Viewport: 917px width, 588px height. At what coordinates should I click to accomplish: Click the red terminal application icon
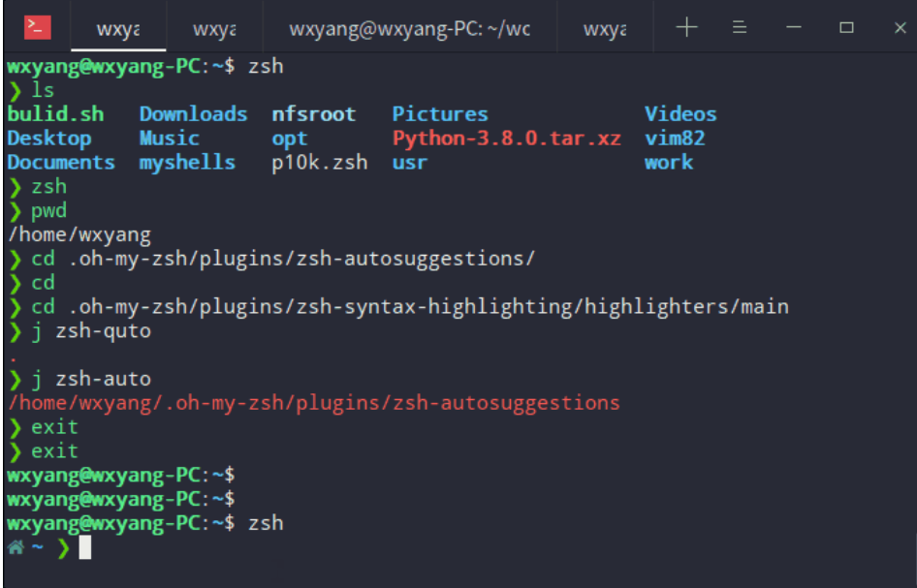click(37, 27)
